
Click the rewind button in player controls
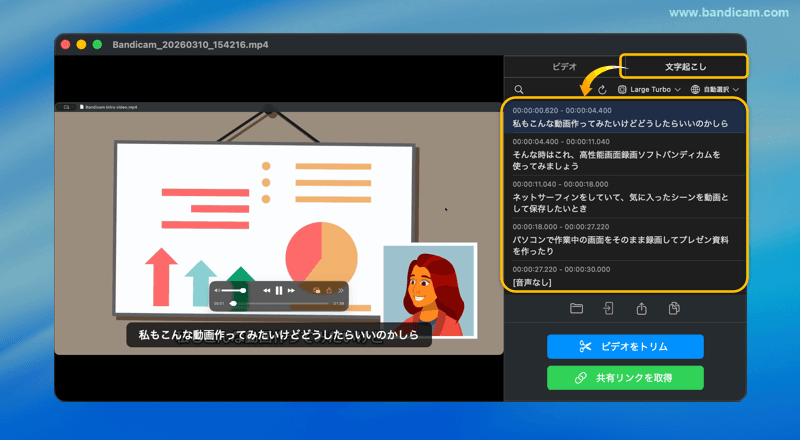pyautogui.click(x=266, y=290)
